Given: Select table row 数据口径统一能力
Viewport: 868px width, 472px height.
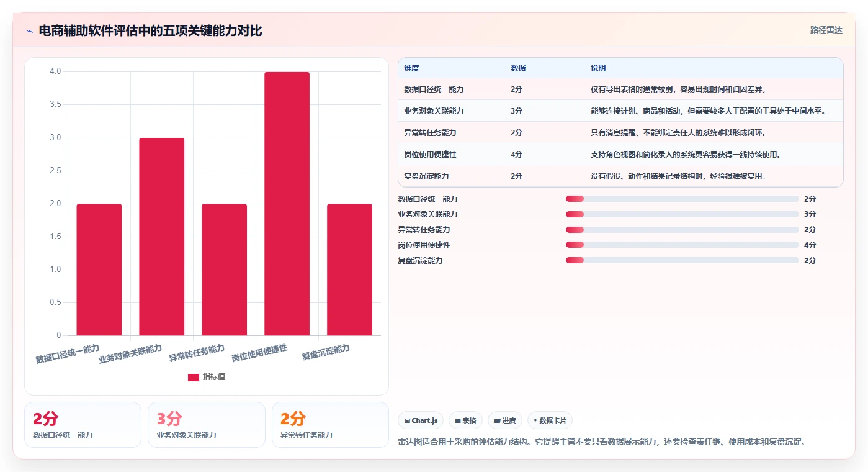Looking at the screenshot, I should point(620,89).
